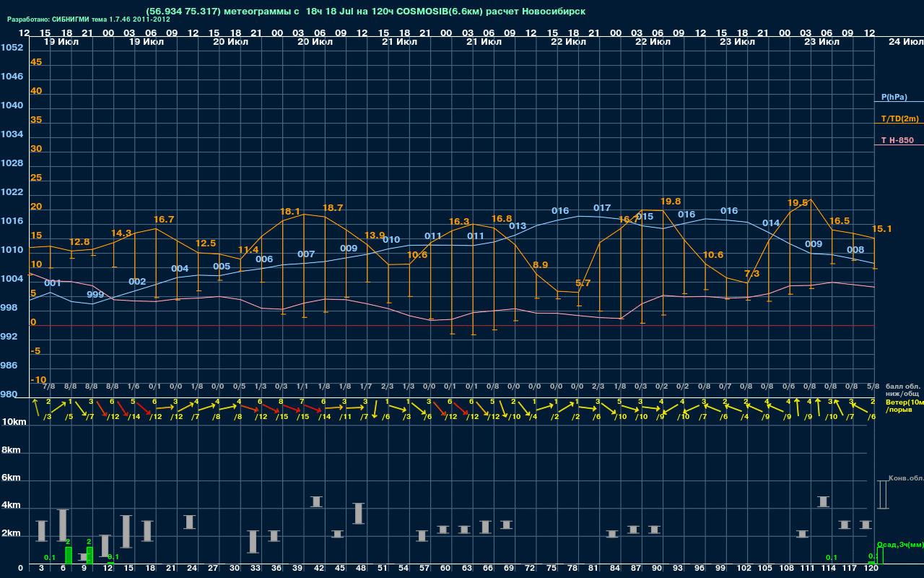Click the 'Осад,3ч(мм)' precipitation legend

(900, 545)
